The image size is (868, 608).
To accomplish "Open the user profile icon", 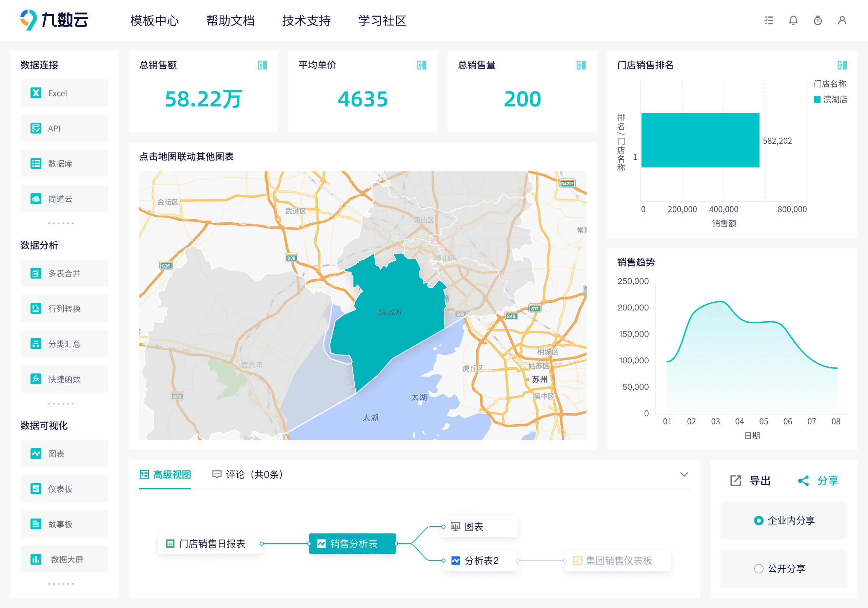I will (x=842, y=20).
